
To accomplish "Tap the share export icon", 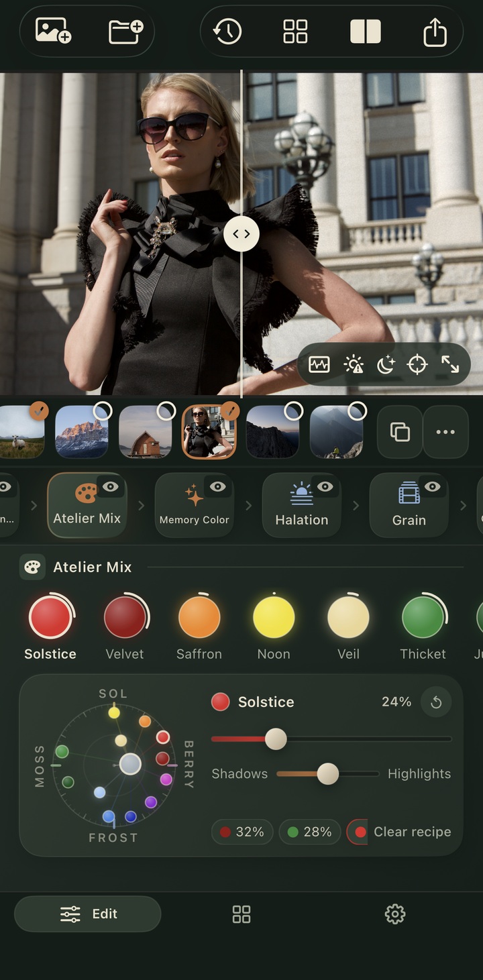I will point(435,31).
